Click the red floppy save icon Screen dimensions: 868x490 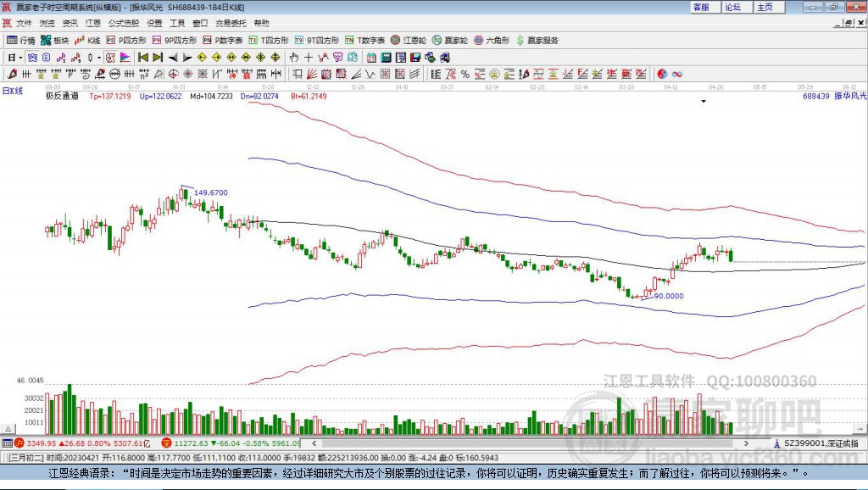pyautogui.click(x=415, y=58)
